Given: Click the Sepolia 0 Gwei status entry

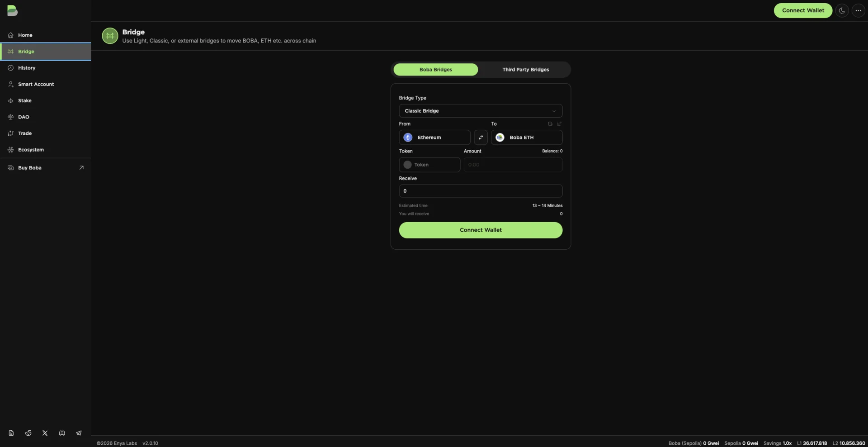Looking at the screenshot, I should coord(741,443).
